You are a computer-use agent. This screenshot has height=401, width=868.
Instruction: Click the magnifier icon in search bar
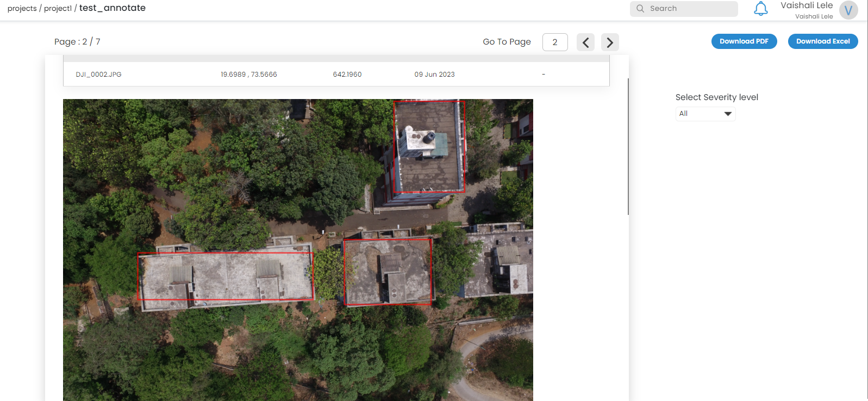point(640,9)
